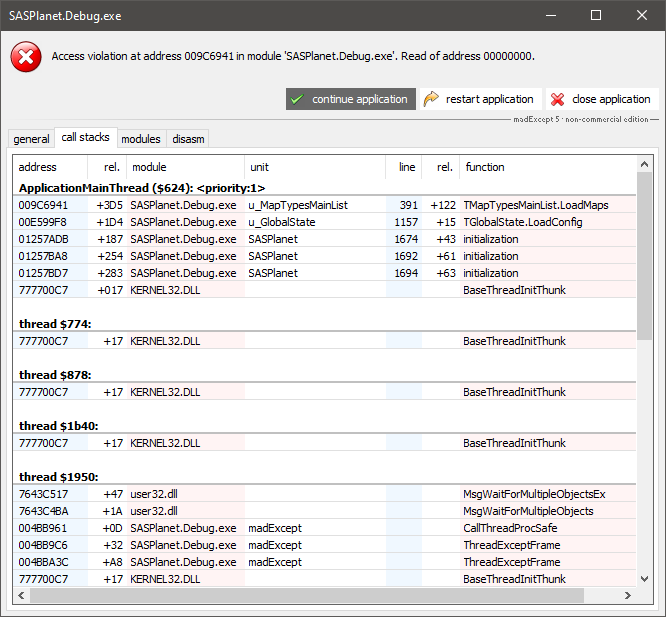The width and height of the screenshot is (666, 617).
Task: Click the red error icon
Action: [26, 56]
